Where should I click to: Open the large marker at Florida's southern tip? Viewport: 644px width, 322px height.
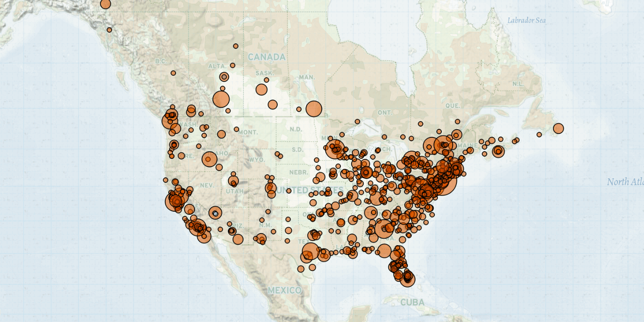click(x=407, y=279)
